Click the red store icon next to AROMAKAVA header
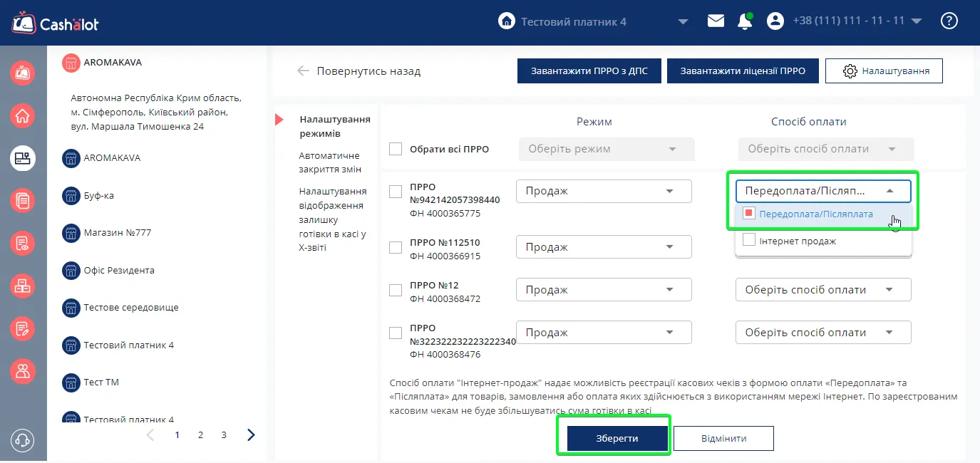This screenshot has width=980, height=463. tap(71, 63)
